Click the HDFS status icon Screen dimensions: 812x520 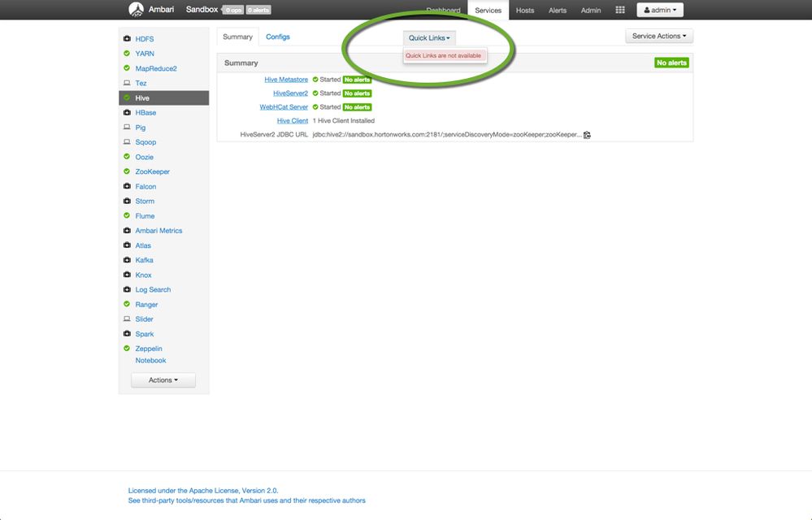127,39
